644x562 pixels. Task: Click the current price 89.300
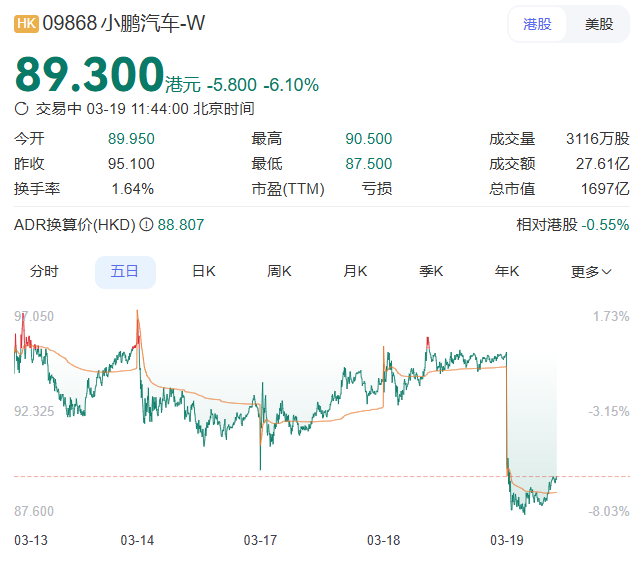pos(89,74)
